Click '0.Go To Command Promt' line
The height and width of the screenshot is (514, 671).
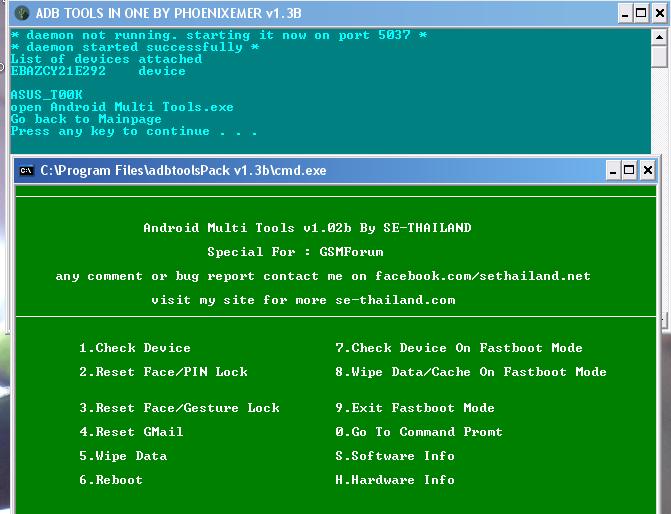click(419, 431)
